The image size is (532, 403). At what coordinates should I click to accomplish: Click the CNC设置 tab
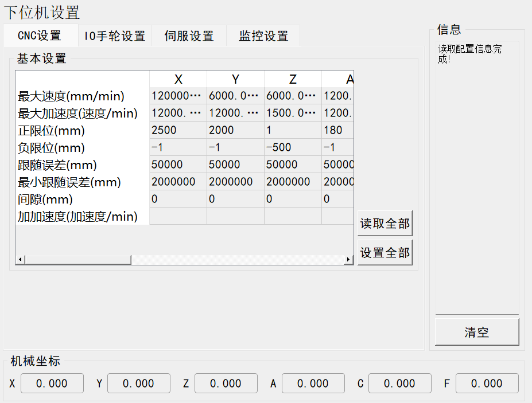coord(40,36)
